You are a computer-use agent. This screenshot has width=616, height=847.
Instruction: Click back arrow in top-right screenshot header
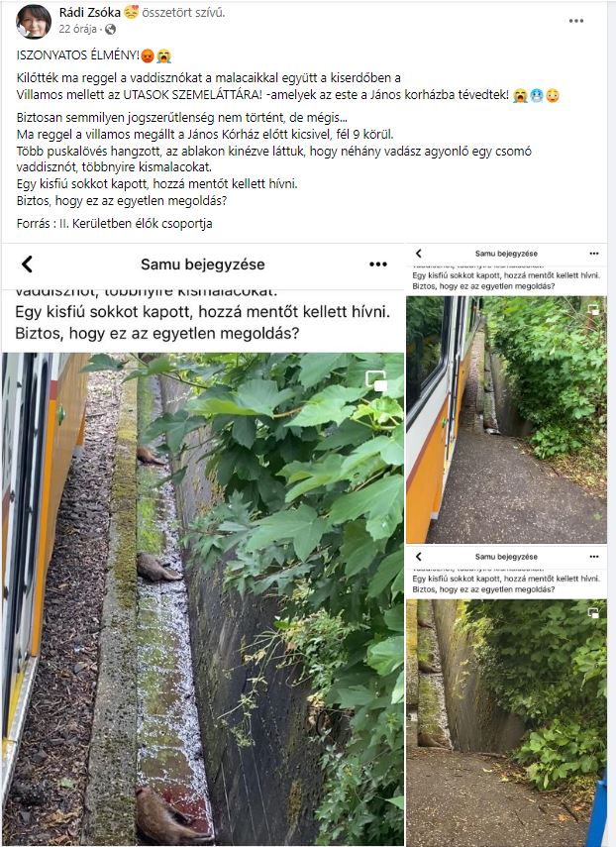[418, 253]
